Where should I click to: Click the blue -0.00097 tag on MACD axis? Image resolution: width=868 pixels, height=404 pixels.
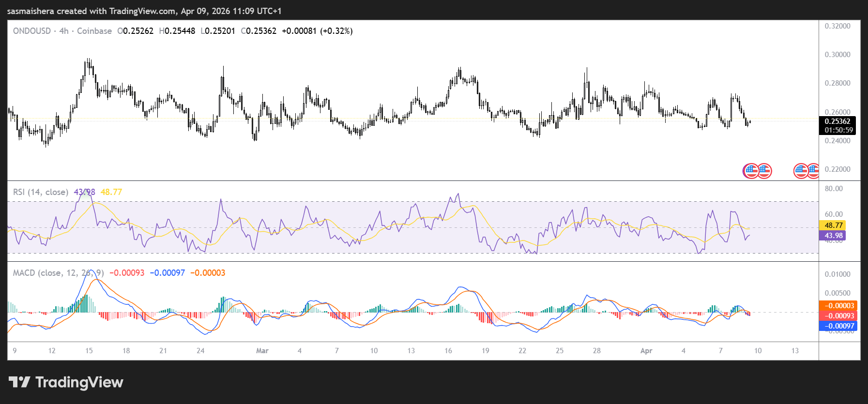click(838, 326)
